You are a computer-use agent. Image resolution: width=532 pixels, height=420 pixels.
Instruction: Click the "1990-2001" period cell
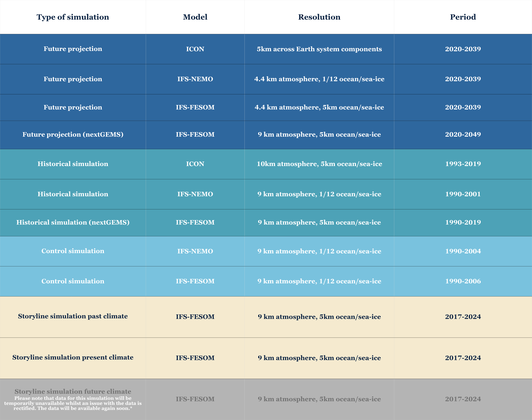463,194
